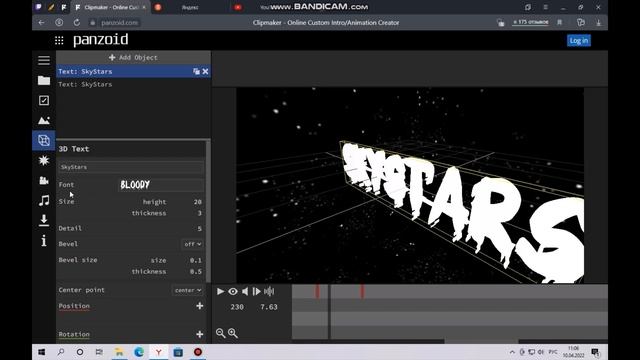Switch to the Yandex browser tab
This screenshot has width=640, height=360.
coord(190,7)
